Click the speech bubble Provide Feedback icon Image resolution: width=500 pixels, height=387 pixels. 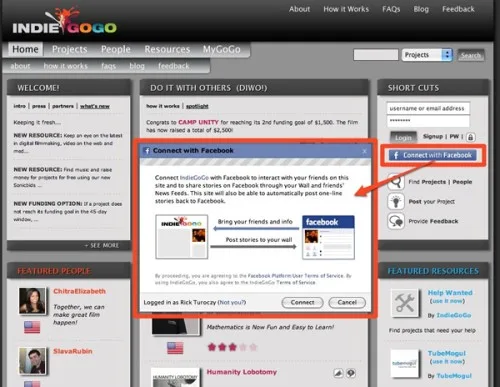pyautogui.click(x=396, y=221)
